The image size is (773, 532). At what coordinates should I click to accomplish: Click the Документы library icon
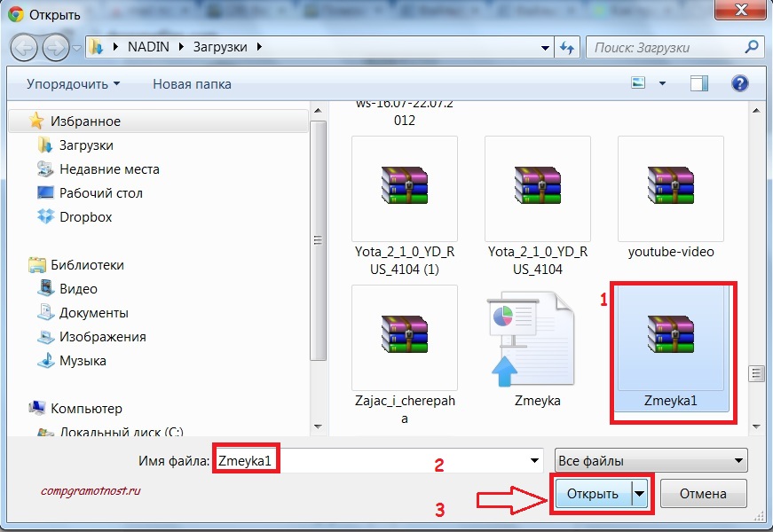tap(46, 312)
